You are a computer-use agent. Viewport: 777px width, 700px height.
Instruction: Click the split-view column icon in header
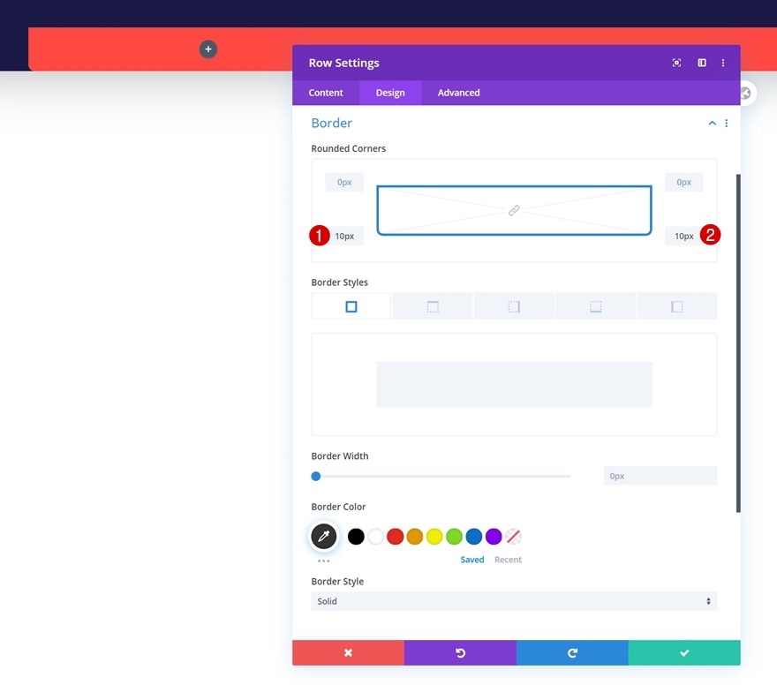[702, 63]
